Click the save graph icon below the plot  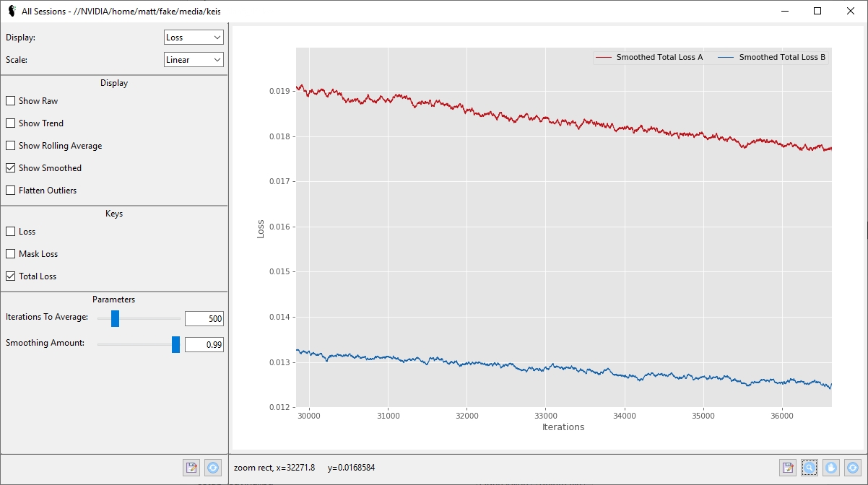pyautogui.click(x=788, y=468)
